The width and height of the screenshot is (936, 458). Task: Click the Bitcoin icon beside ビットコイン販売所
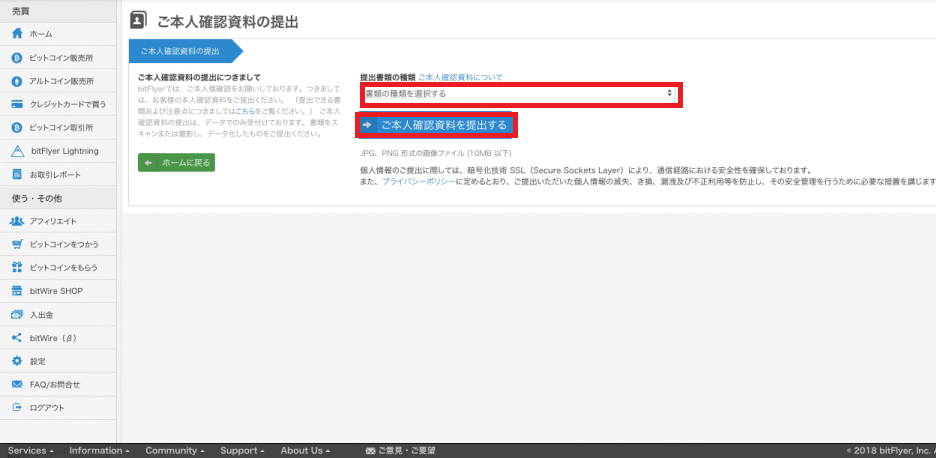click(17, 58)
